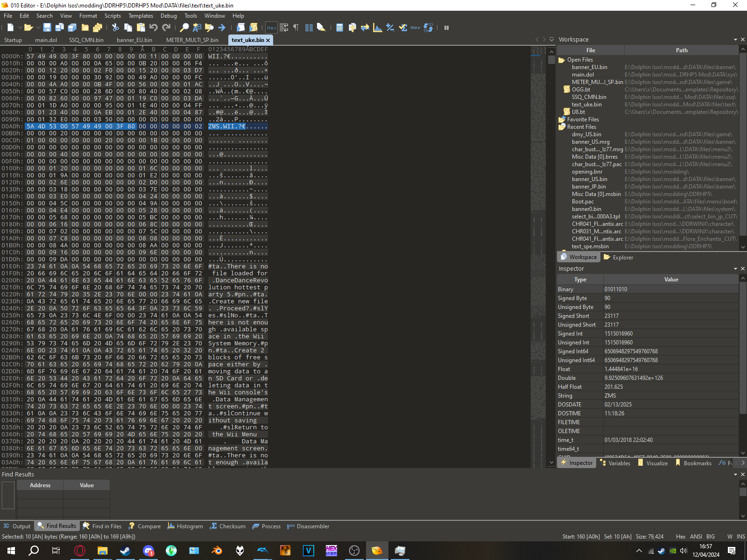
Task: Toggle the word wrap toolbar button
Action: (283, 28)
